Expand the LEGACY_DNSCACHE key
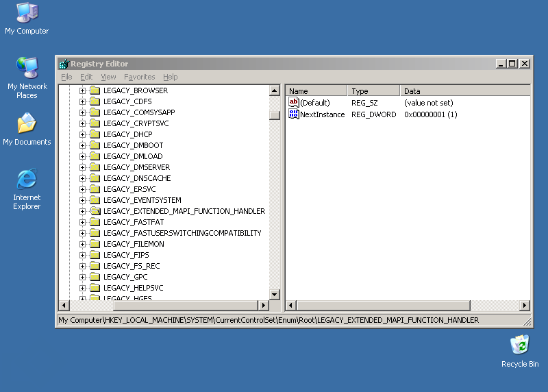This screenshot has height=392, width=548. pyautogui.click(x=82, y=178)
